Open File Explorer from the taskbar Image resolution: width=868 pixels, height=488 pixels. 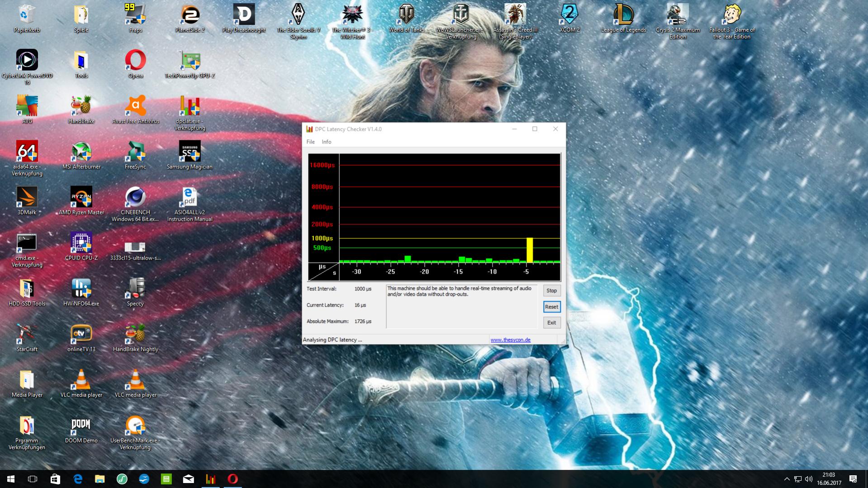(100, 479)
